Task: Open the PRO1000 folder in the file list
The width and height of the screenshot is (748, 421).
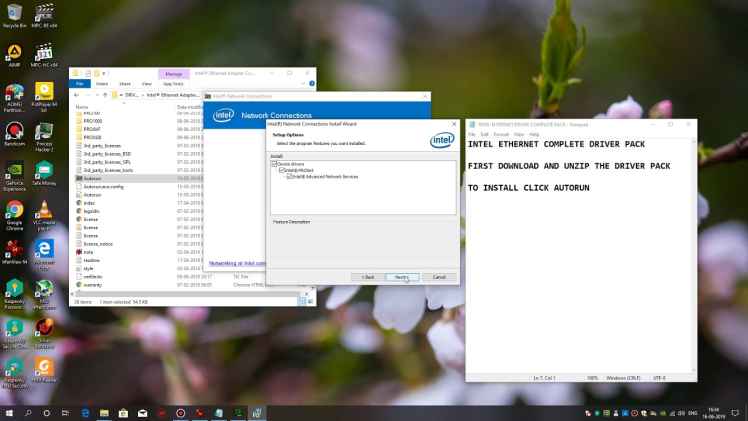Action: click(93, 121)
